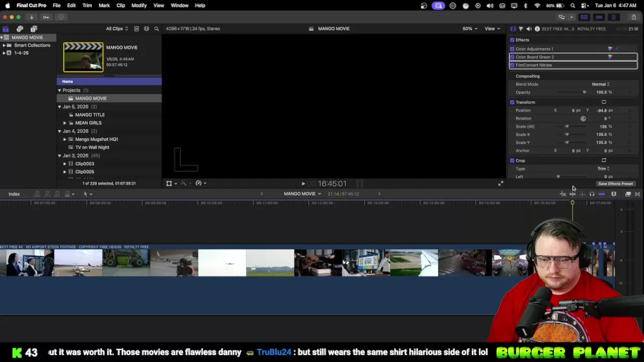The height and width of the screenshot is (362, 644).
Task: Open Color Adjustments 1 color controls
Action: (x=610, y=49)
